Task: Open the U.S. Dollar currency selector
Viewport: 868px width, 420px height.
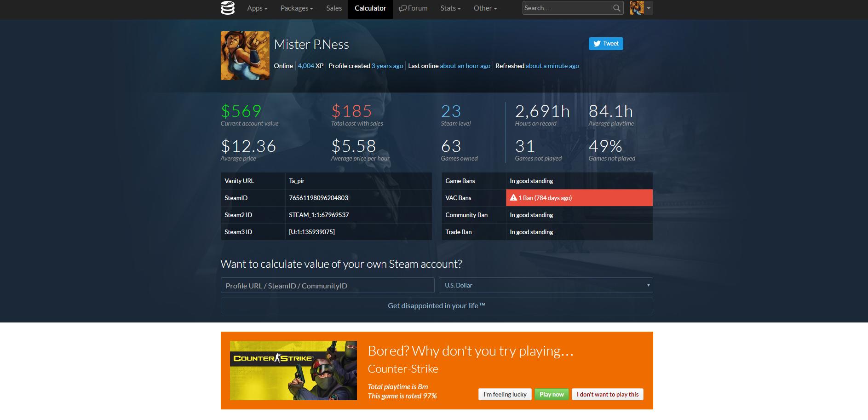Action: click(x=546, y=285)
